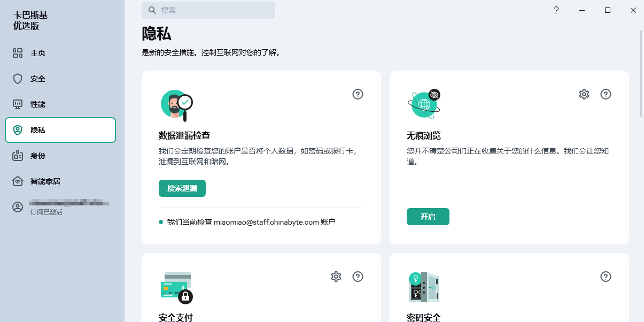Open the 身份 identity section
The height and width of the screenshot is (322, 644).
(x=60, y=156)
